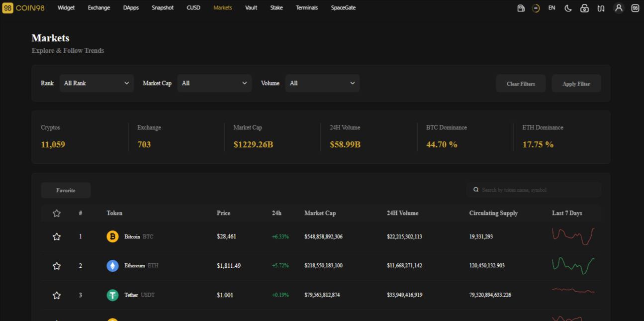
Task: Click the Token column header
Action: tap(114, 213)
